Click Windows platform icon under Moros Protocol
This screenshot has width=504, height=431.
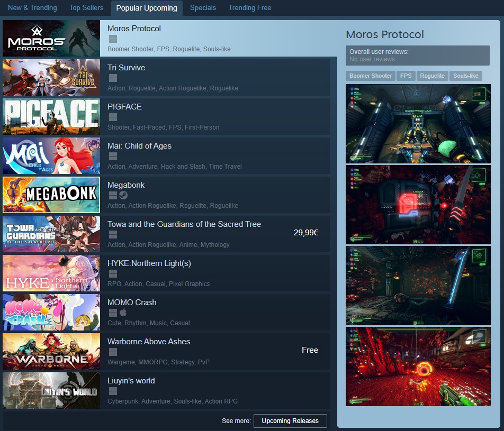pos(113,39)
